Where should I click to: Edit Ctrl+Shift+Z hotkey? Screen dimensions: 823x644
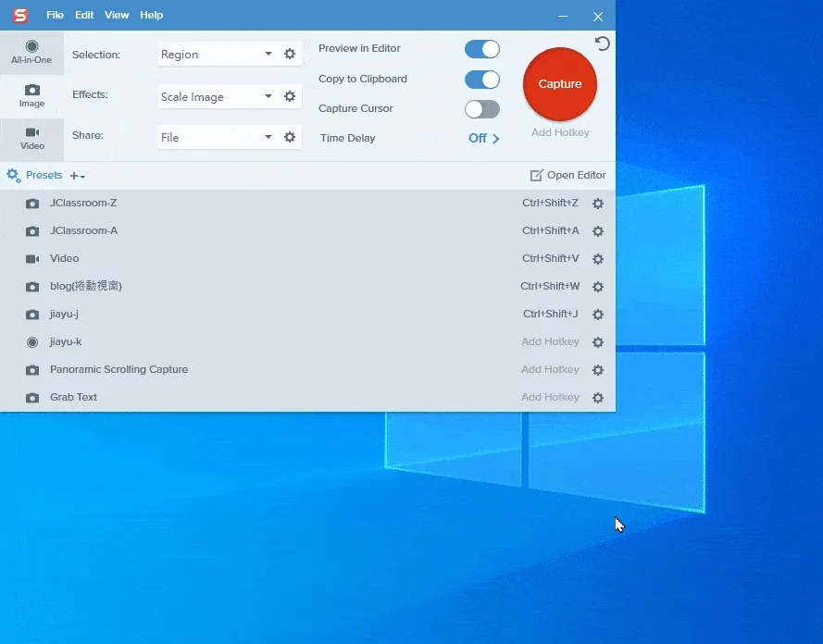coord(550,203)
